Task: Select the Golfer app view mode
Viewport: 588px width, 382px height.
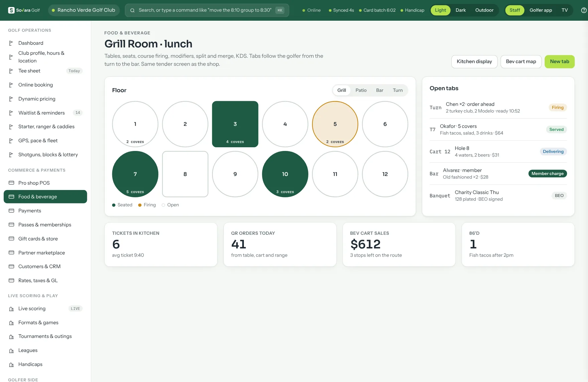Action: click(541, 10)
